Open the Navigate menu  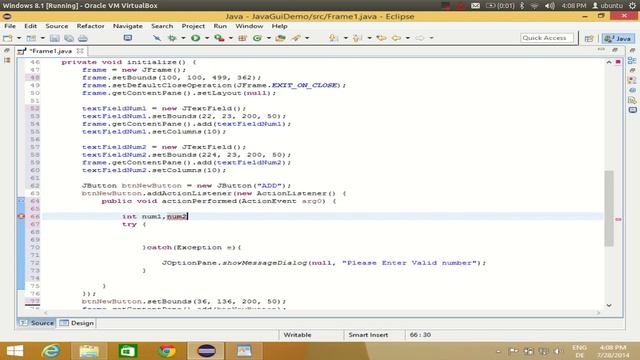[128, 26]
